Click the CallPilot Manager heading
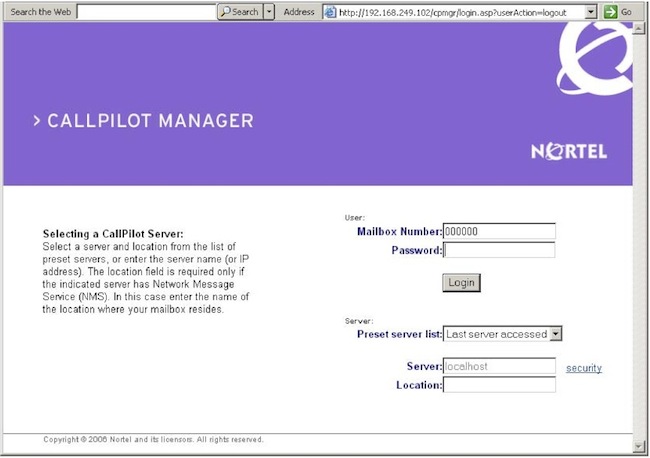This screenshot has height=458, width=650. pyautogui.click(x=143, y=121)
